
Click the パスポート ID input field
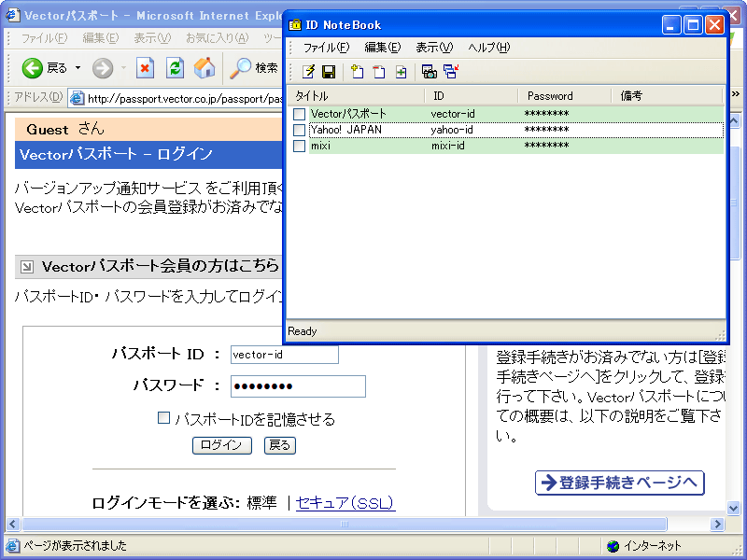click(x=285, y=355)
